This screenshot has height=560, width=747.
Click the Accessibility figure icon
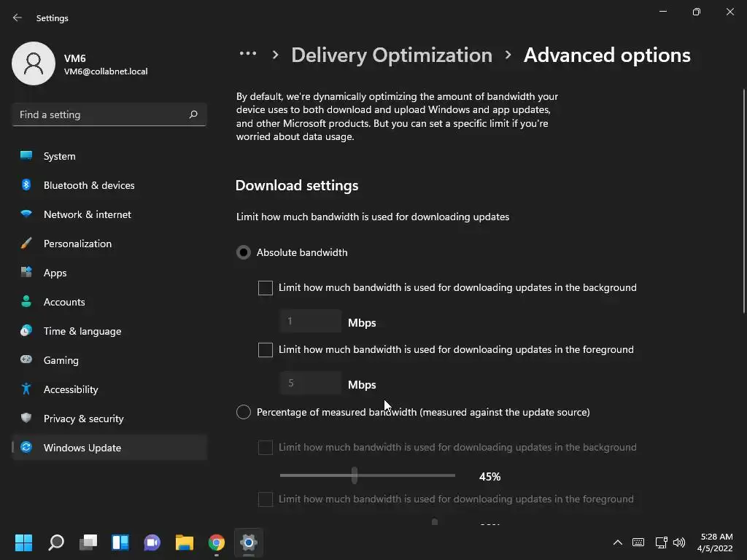point(26,389)
